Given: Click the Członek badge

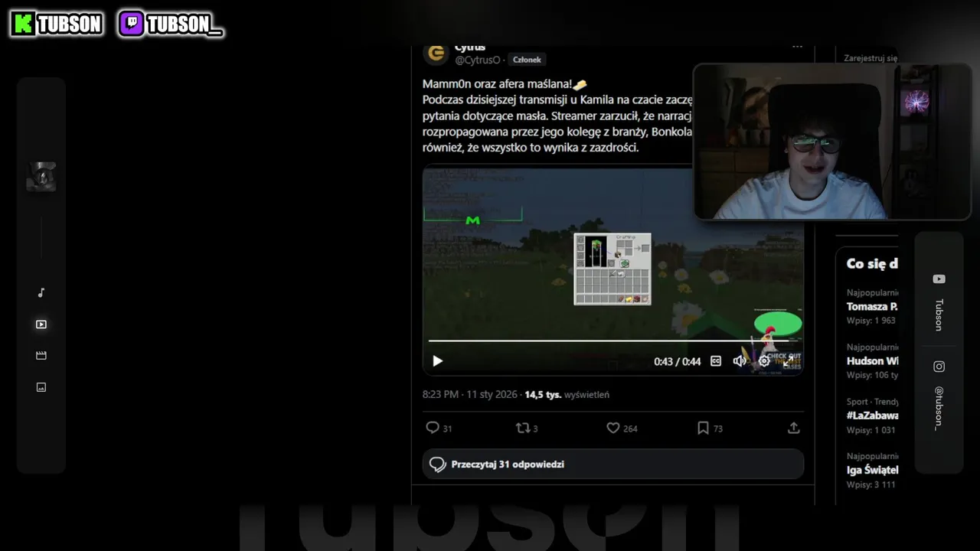Looking at the screenshot, I should (x=527, y=60).
